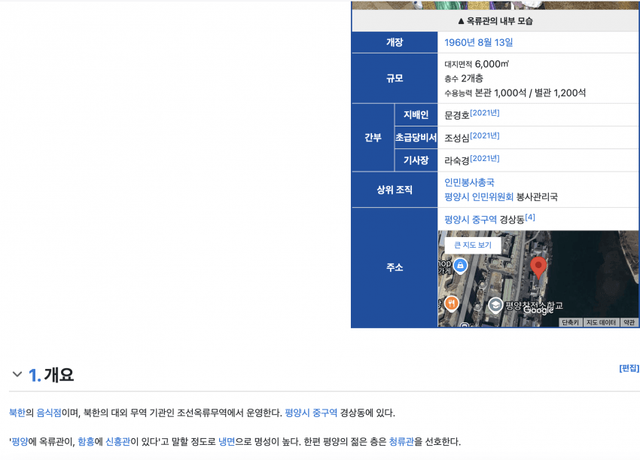Click the blue shopping marker on map
640x460 pixels.
click(x=460, y=266)
